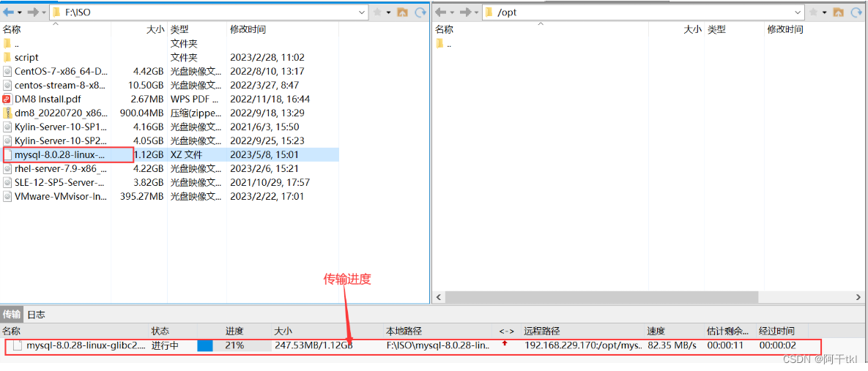Bookmark star icon in local pane
The image size is (868, 371).
click(377, 12)
